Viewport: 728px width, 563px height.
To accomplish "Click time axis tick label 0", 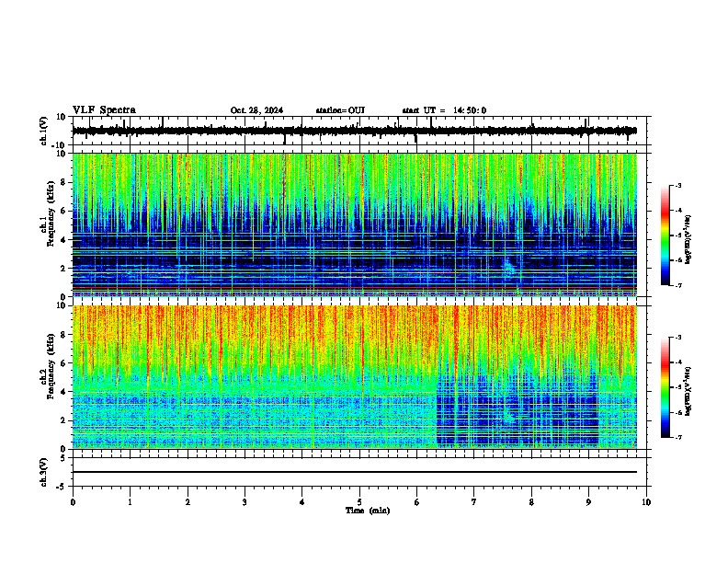I will point(73,502).
